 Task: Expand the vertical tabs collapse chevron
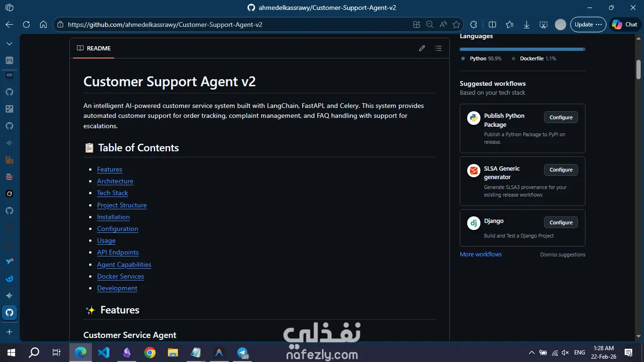[x=9, y=43]
